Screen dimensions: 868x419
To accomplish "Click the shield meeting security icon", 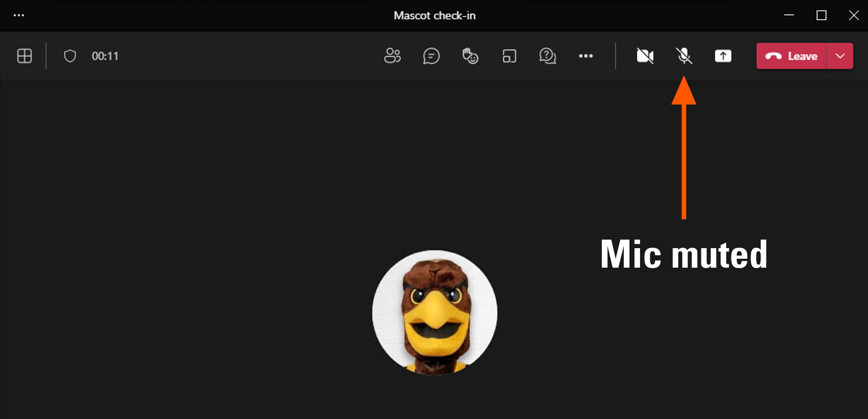I will pyautogui.click(x=70, y=56).
